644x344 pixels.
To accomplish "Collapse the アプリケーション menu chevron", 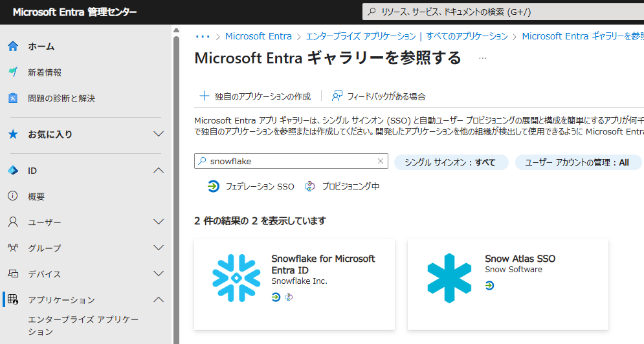I will (159, 299).
